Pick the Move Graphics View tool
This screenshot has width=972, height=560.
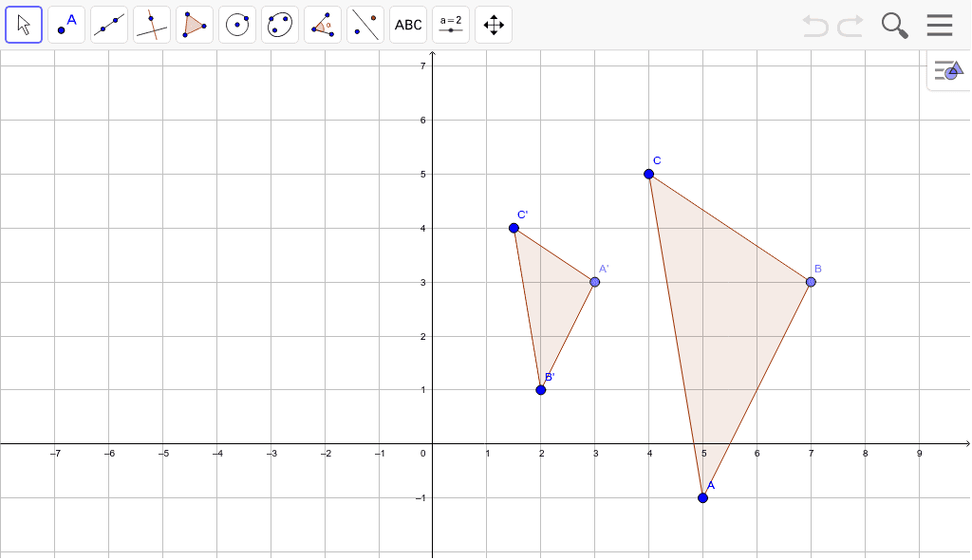tap(494, 25)
